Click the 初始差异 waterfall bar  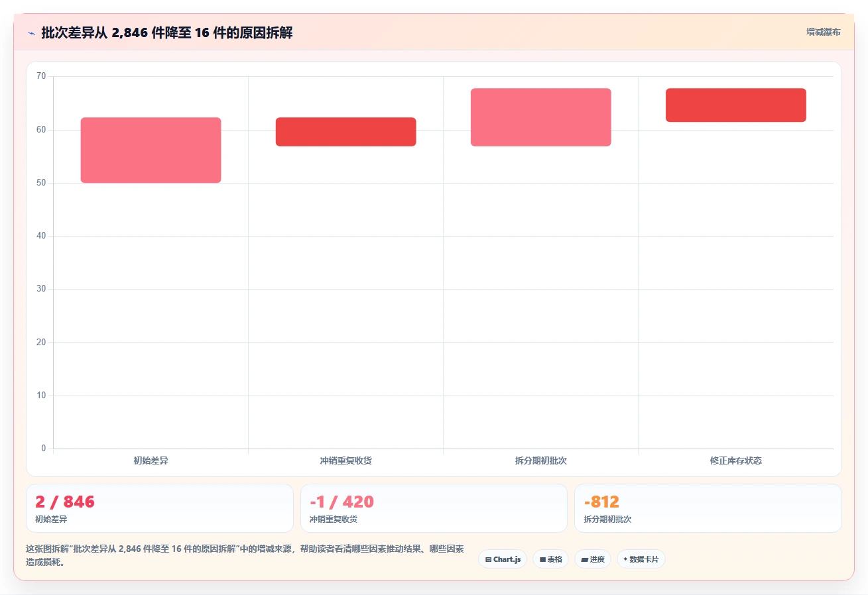tap(151, 150)
